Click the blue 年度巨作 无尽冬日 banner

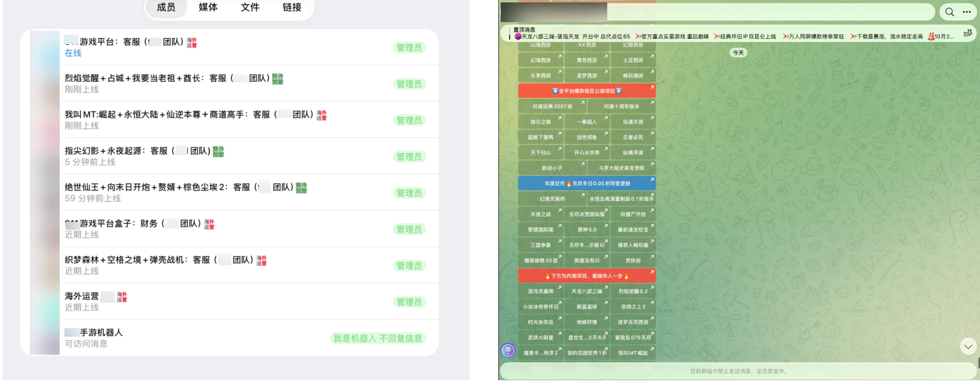587,183
